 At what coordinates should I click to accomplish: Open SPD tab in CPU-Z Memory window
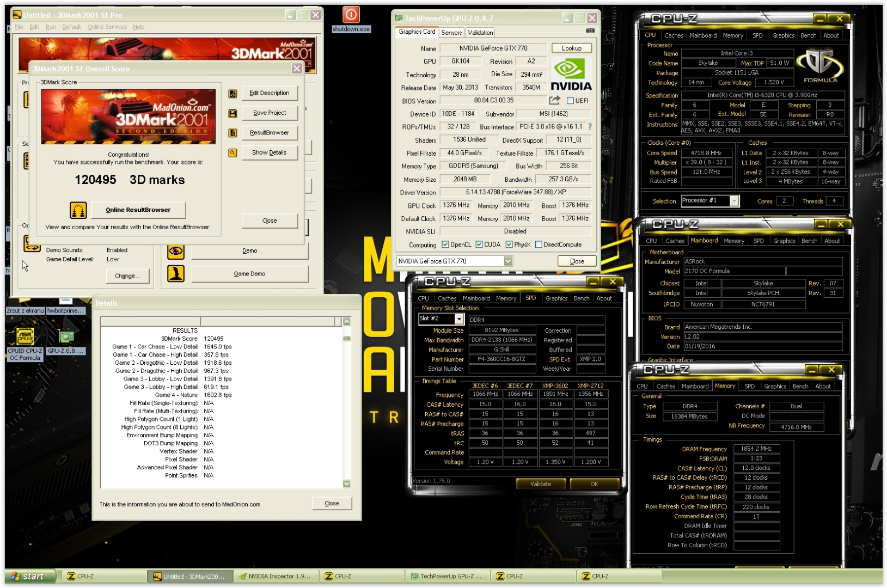point(750,387)
